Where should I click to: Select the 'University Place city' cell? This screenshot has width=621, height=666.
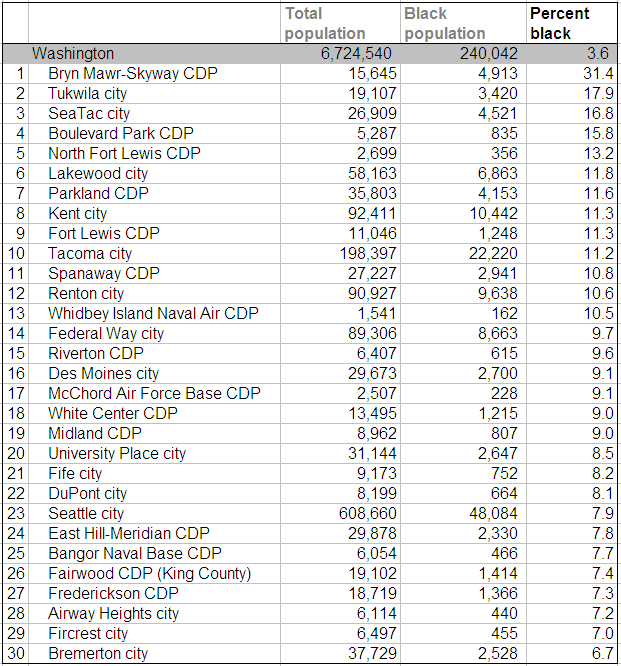[x=154, y=453]
